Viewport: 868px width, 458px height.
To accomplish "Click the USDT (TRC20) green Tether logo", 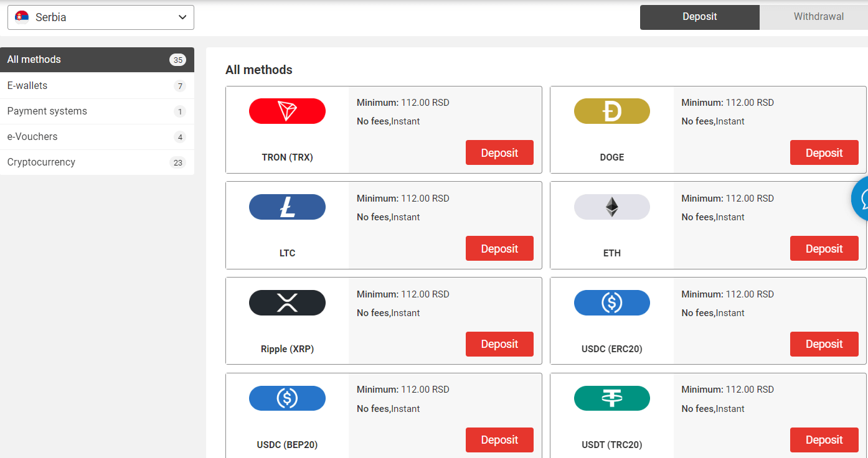I will click(611, 398).
